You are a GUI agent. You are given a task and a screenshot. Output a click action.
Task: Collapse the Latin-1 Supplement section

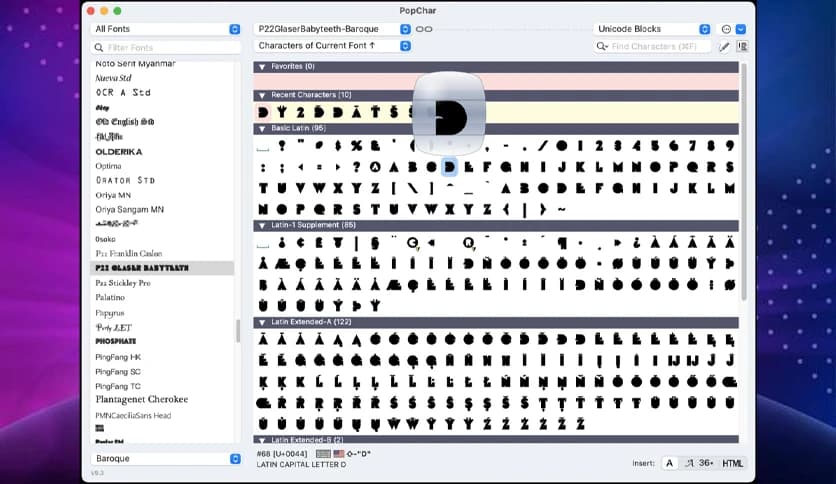pos(262,225)
